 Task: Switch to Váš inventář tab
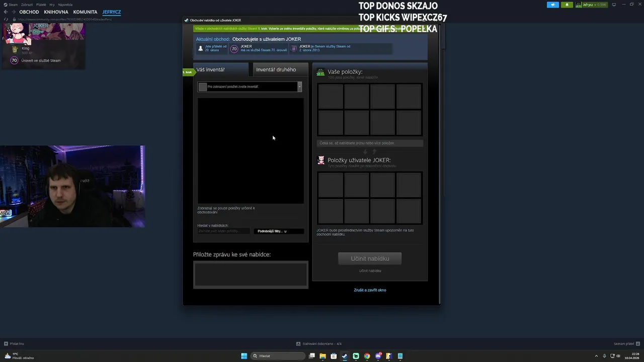coord(220,70)
